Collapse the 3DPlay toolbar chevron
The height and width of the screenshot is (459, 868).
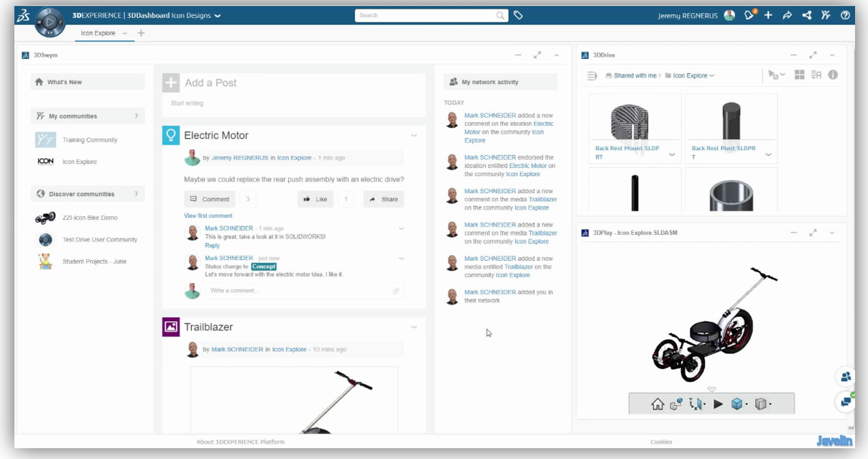711,389
